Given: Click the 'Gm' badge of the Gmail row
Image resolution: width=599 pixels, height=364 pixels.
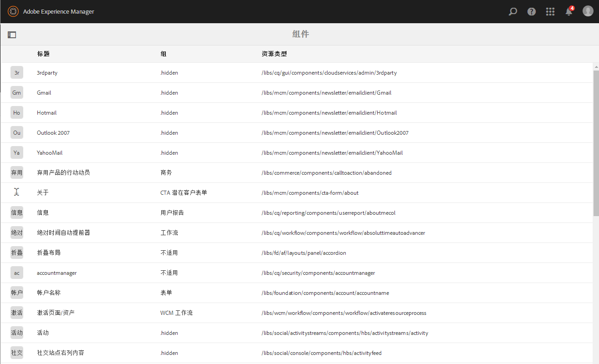Looking at the screenshot, I should [x=17, y=93].
